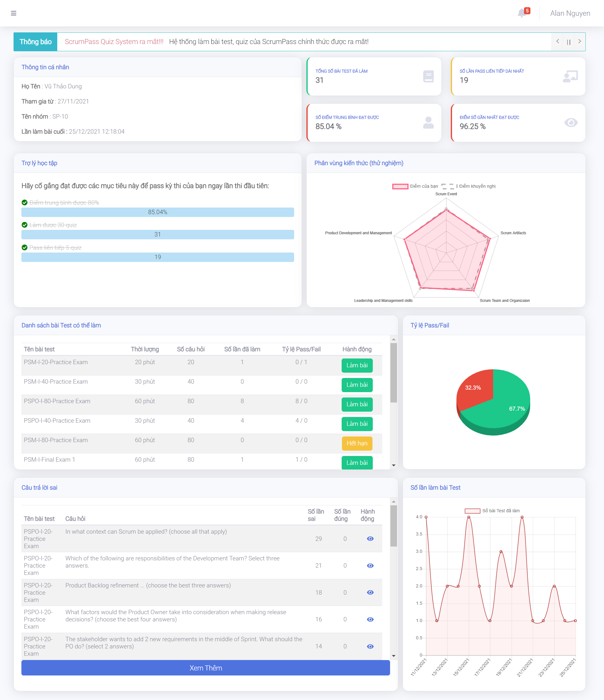Show previous announcement in ticker
The height and width of the screenshot is (700, 604).
pos(557,42)
